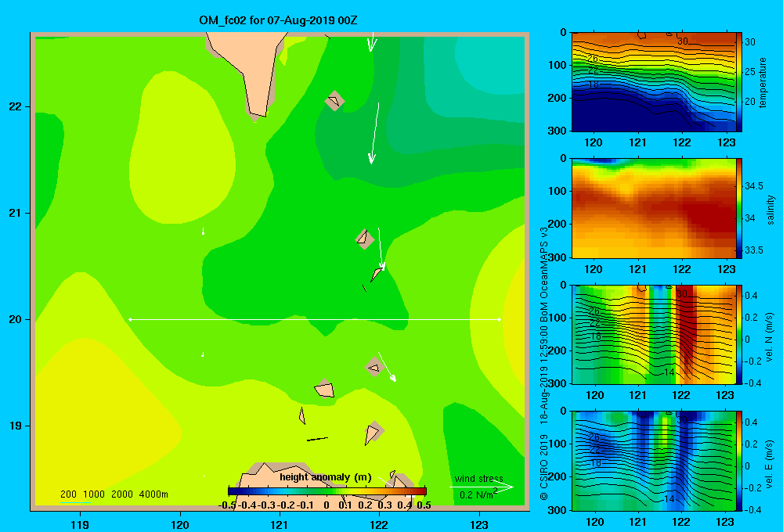Click the west endpoint marker of the transect line
783x532 pixels.
(130, 319)
